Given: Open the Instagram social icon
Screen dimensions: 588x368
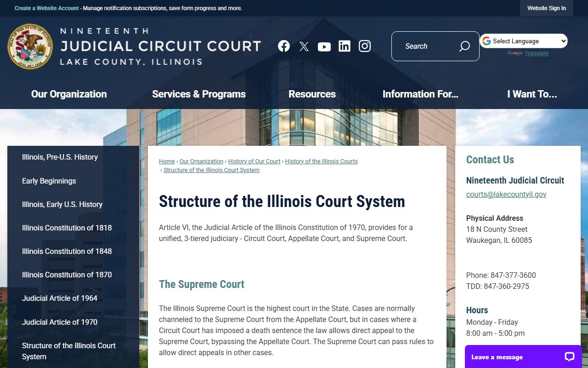Looking at the screenshot, I should coord(365,46).
